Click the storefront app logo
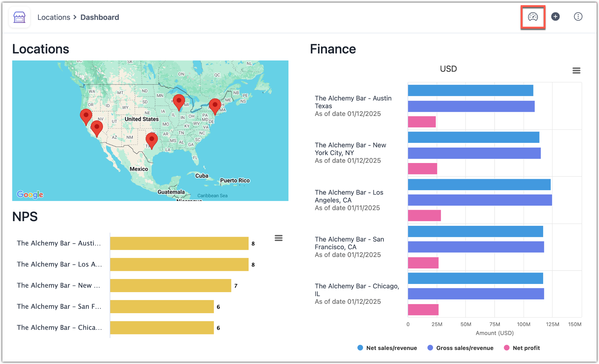Image resolution: width=599 pixels, height=364 pixels. coord(20,17)
